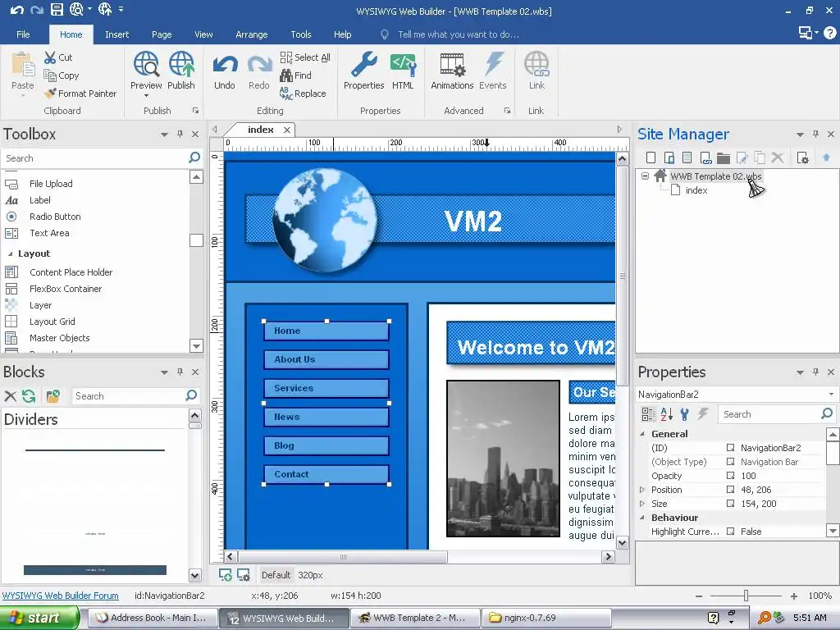The image size is (840, 630).
Task: Click the Events lightning icon
Action: pyautogui.click(x=493, y=64)
